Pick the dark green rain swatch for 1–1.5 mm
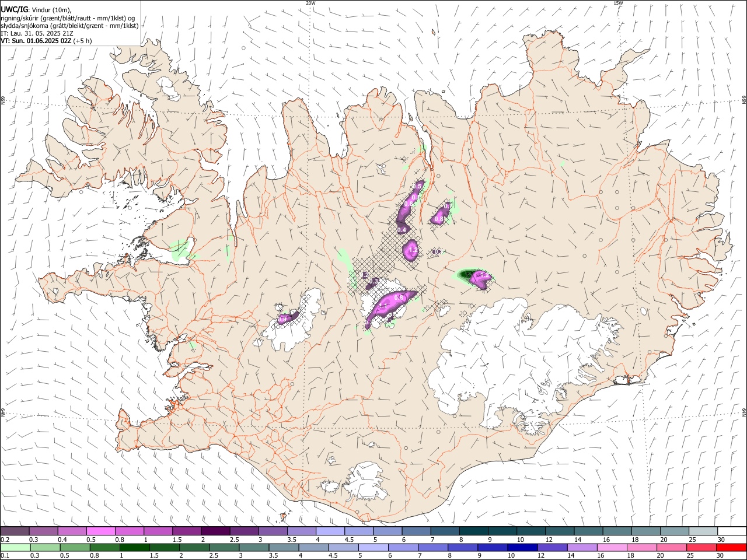This screenshot has height=560, width=747. pos(134,547)
